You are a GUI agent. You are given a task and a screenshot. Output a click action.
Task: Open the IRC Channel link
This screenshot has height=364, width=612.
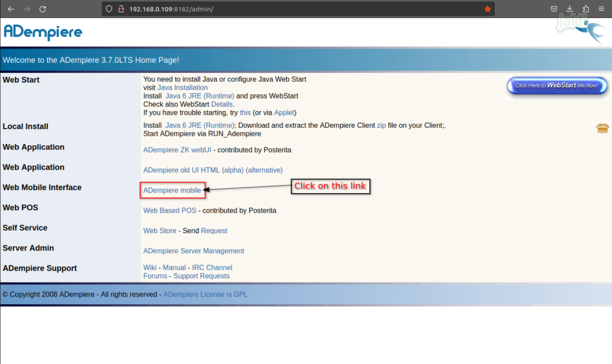coord(212,268)
